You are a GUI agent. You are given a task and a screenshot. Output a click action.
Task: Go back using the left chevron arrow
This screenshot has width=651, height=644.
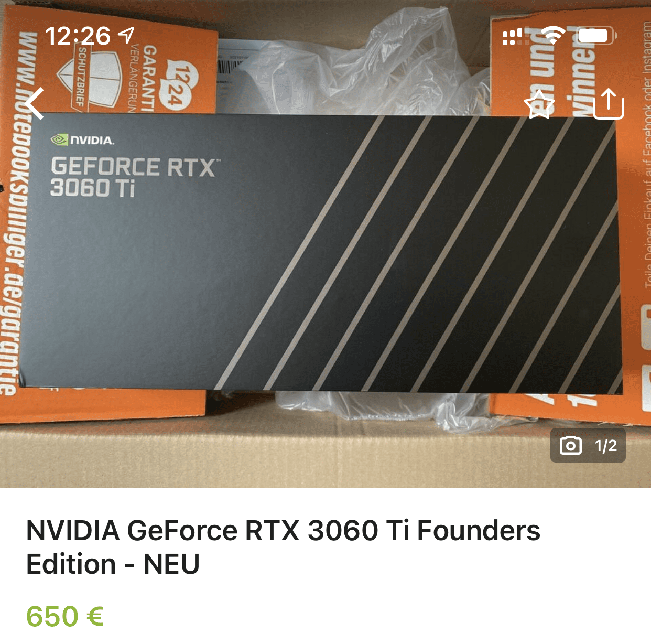tap(35, 103)
